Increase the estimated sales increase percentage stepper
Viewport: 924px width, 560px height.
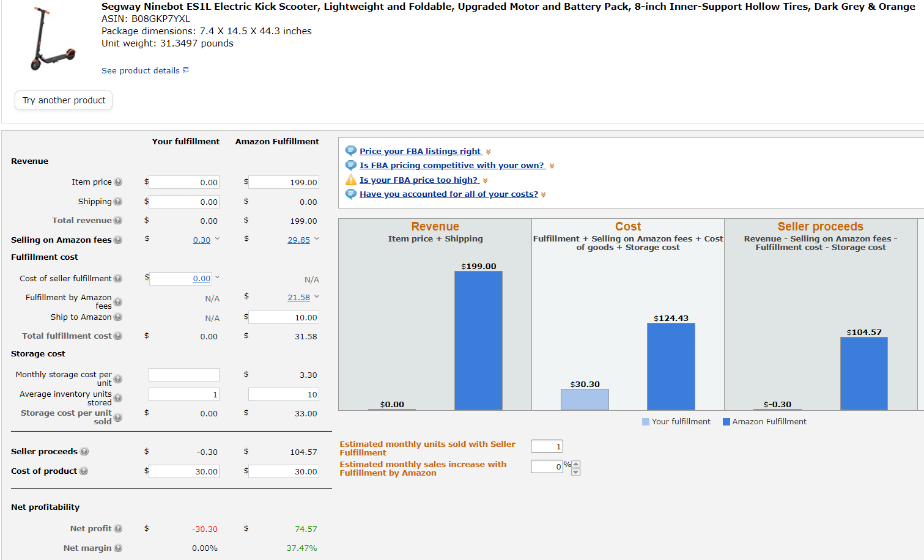pyautogui.click(x=575, y=463)
